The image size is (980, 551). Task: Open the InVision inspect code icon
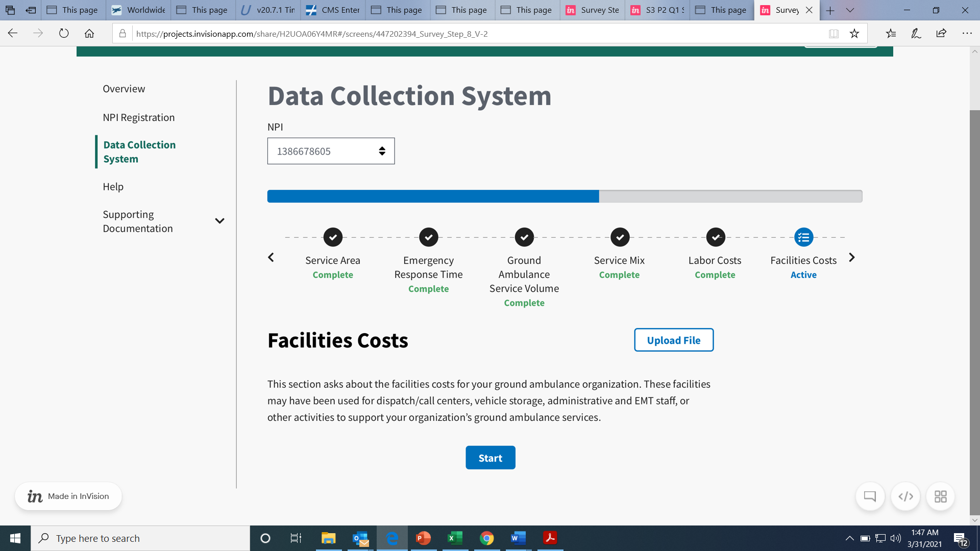pos(905,496)
